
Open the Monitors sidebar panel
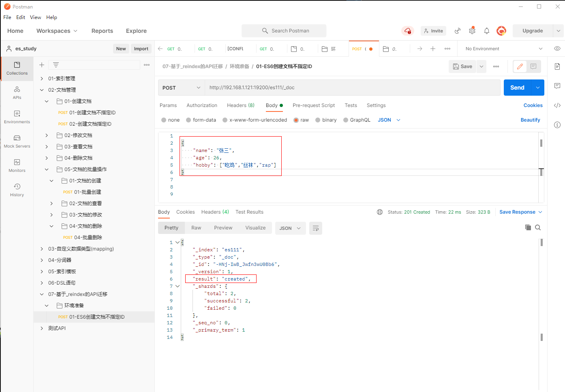17,165
